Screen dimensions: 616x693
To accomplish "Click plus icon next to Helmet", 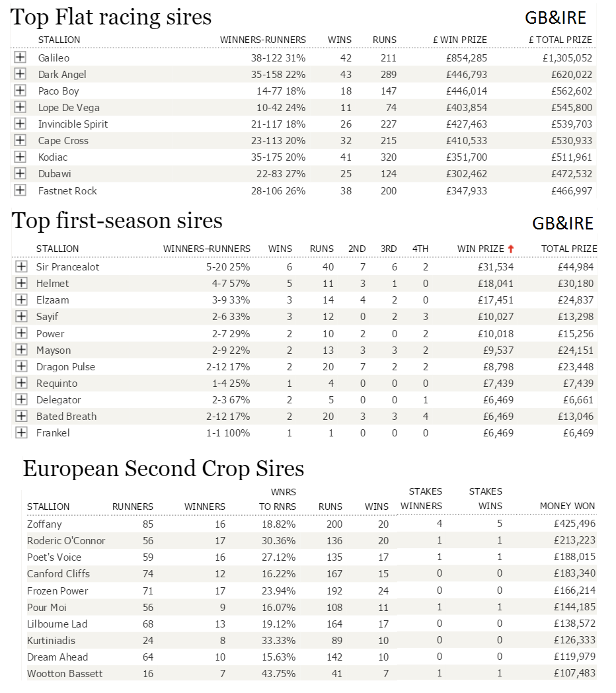I will 21,283.
